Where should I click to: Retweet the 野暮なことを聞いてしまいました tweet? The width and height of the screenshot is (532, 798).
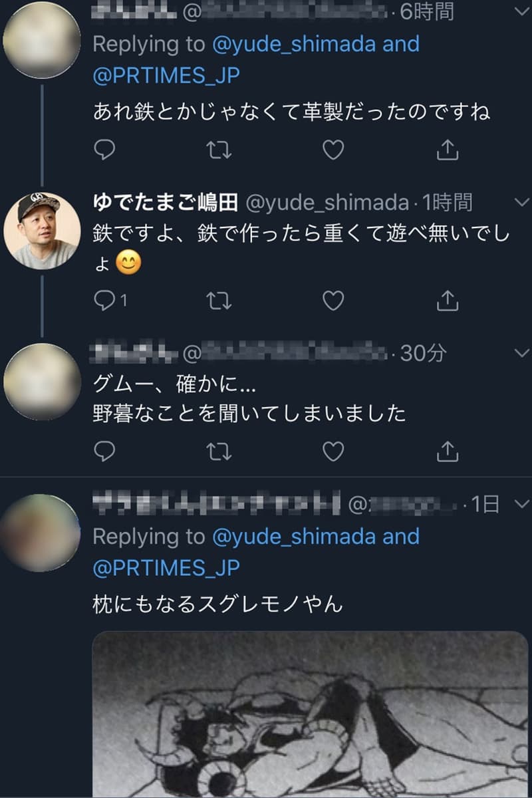(219, 452)
